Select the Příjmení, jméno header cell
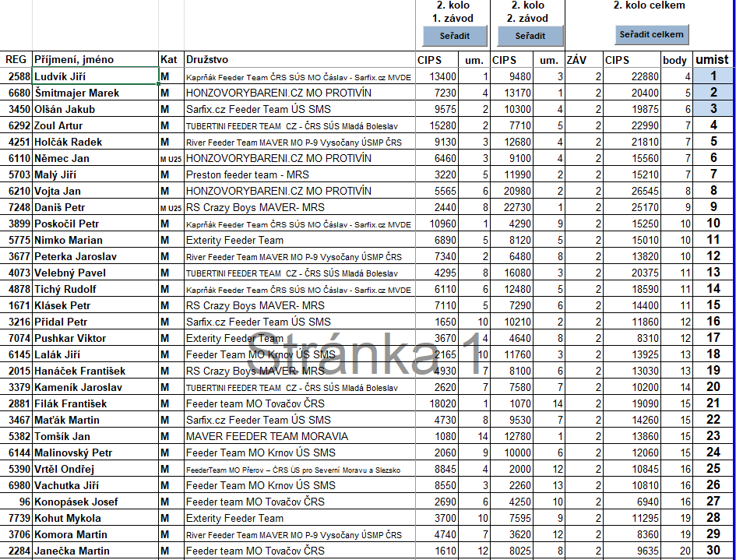The height and width of the screenshot is (560, 736). point(96,60)
